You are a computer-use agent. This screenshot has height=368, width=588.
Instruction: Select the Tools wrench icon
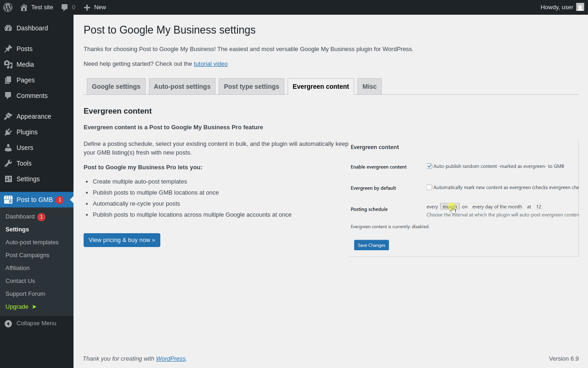tap(8, 163)
